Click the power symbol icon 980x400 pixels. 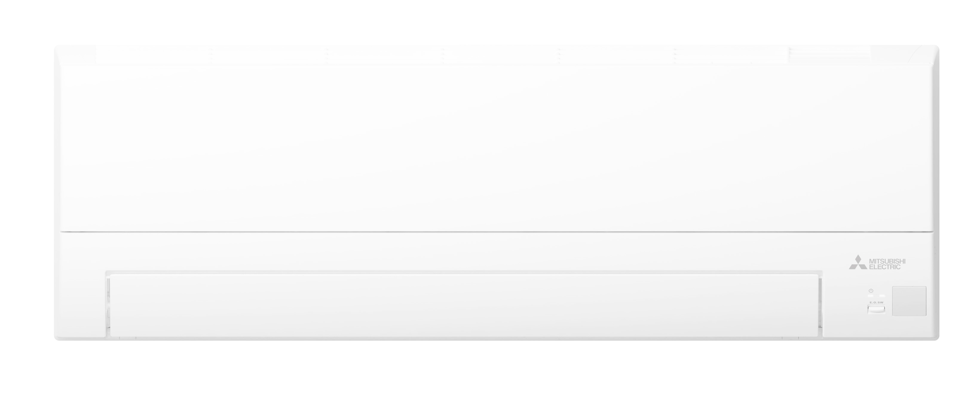point(871,290)
